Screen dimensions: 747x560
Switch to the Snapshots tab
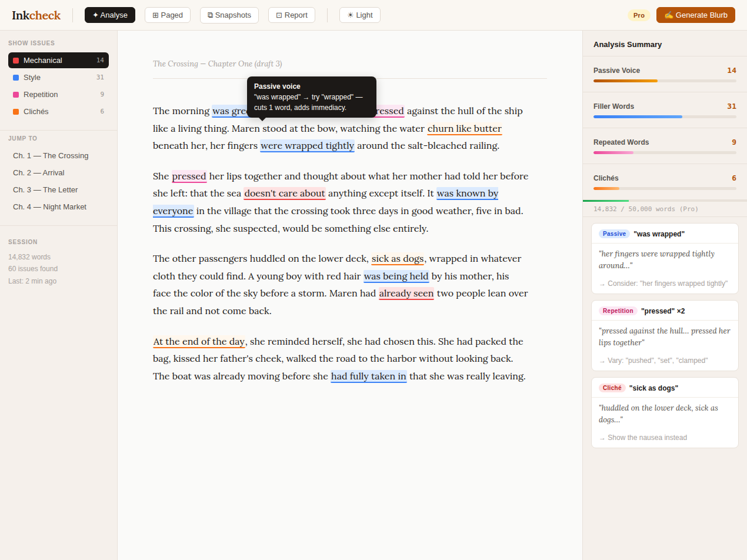pyautogui.click(x=229, y=15)
